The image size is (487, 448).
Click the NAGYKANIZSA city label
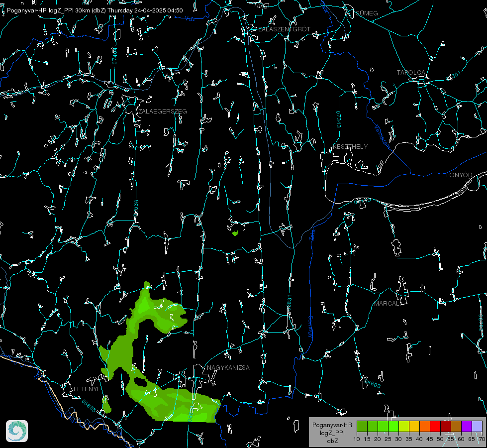tap(228, 368)
